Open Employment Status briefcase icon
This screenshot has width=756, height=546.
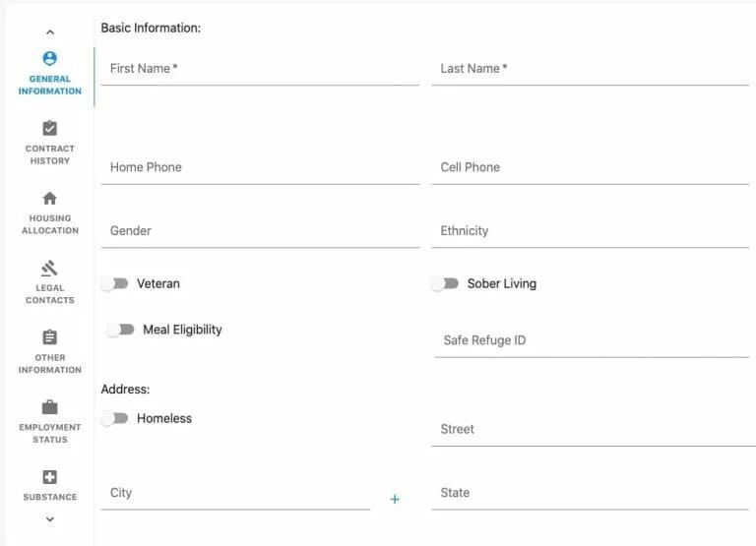(50, 407)
